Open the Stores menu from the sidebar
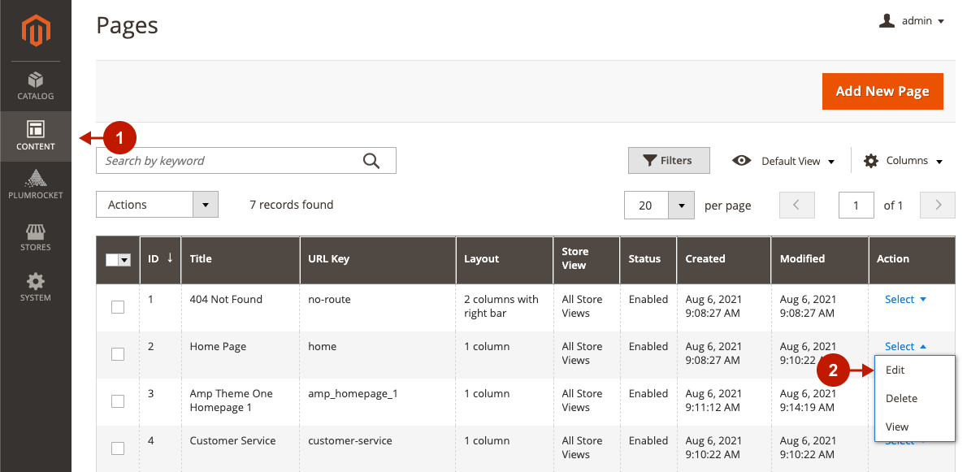 [x=35, y=237]
